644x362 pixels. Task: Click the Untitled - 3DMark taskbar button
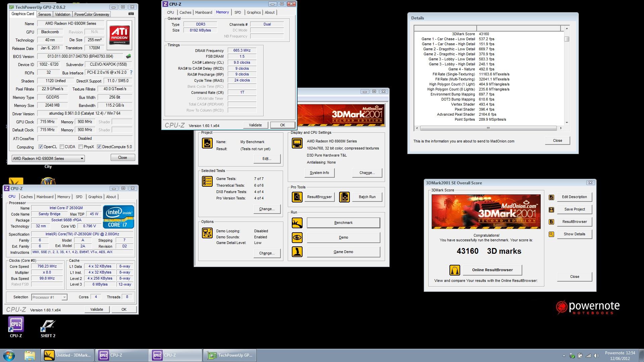(x=68, y=355)
